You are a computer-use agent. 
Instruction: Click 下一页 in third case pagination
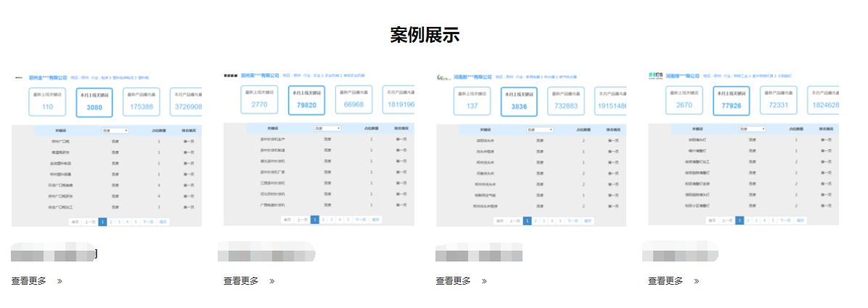pyautogui.click(x=573, y=220)
